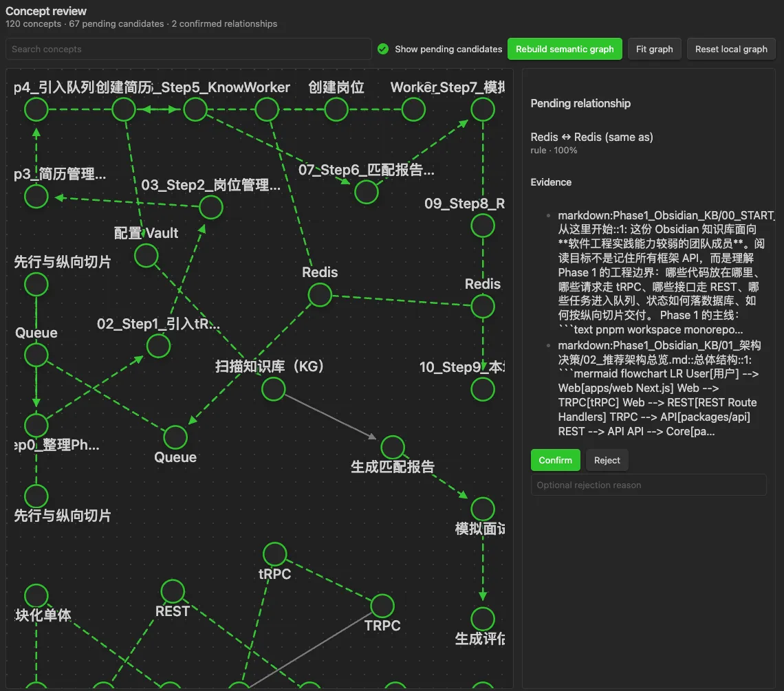Screen dimensions: 784x691
Task: Select the 生成匹配报告 node
Action: point(393,447)
